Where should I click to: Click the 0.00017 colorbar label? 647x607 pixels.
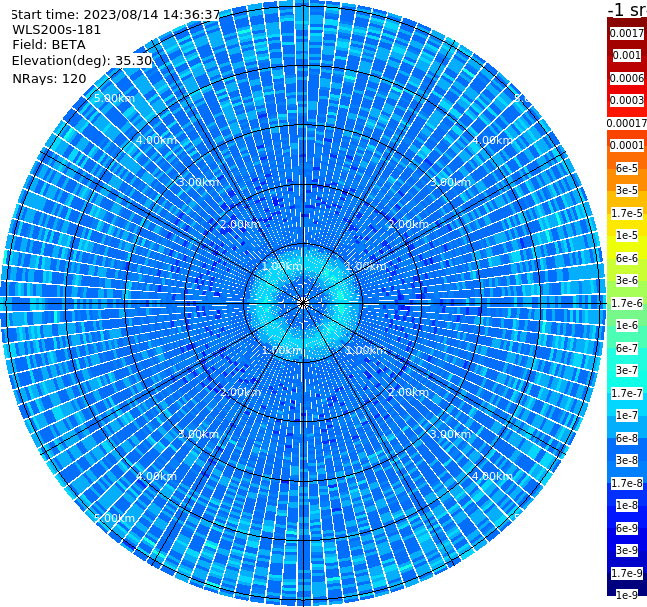coord(627,123)
